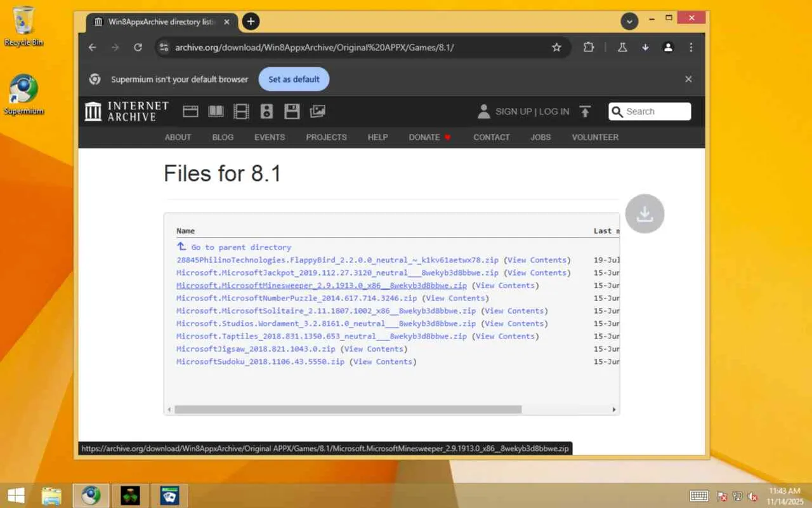View Contents of the MicrosoftSudoku zip
This screenshot has width=812, height=508.
pyautogui.click(x=383, y=361)
